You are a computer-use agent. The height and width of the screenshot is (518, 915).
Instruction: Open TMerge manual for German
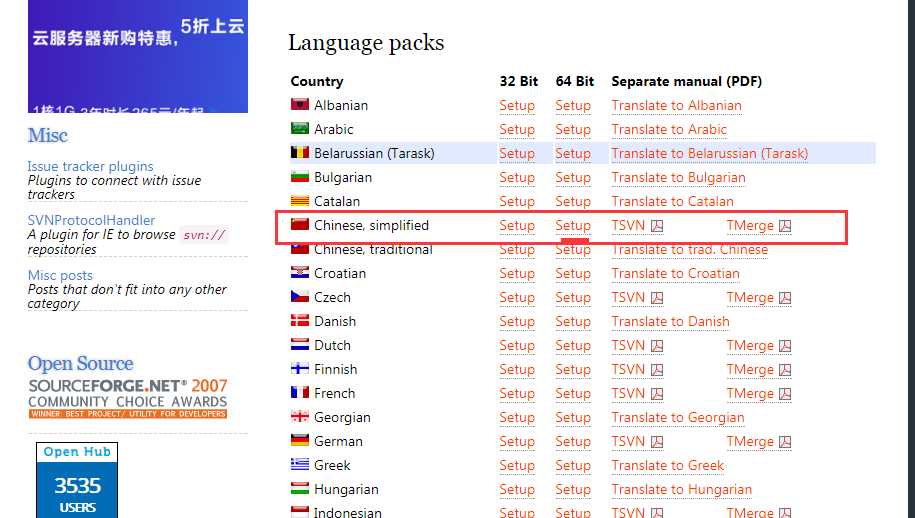click(x=750, y=441)
